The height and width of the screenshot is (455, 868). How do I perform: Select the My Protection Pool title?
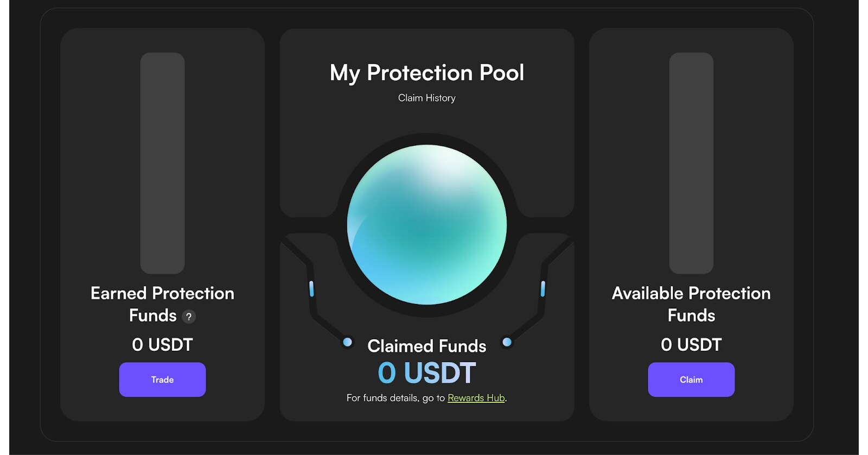click(427, 72)
